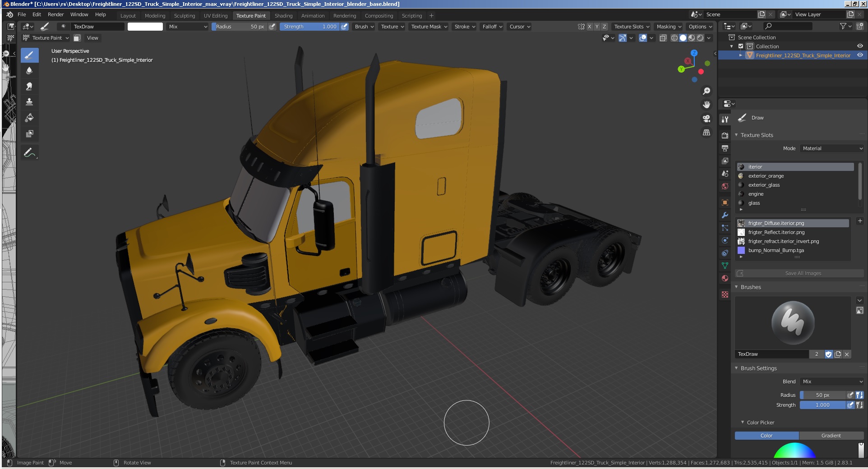
Task: Open the Stroke dropdown
Action: coord(465,27)
